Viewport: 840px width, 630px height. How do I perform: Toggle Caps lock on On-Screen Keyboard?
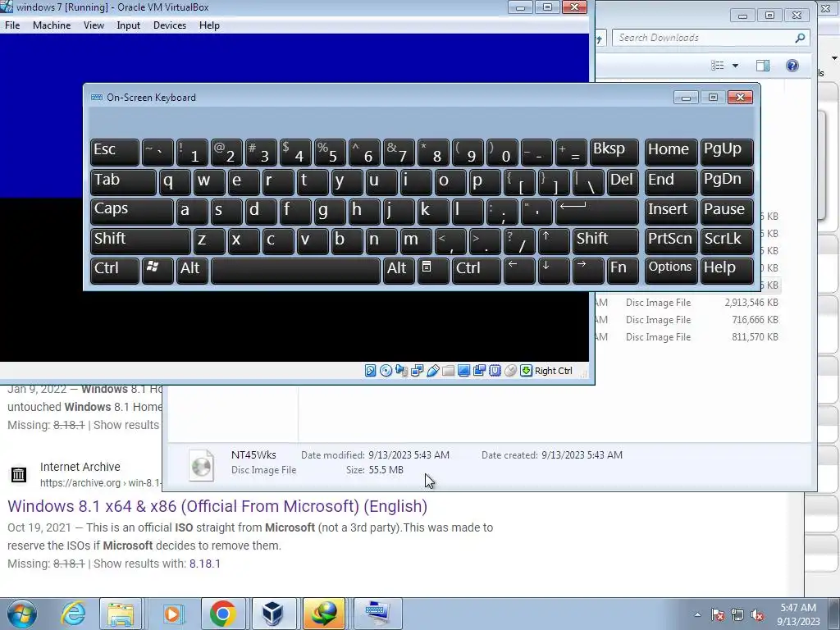click(x=132, y=211)
